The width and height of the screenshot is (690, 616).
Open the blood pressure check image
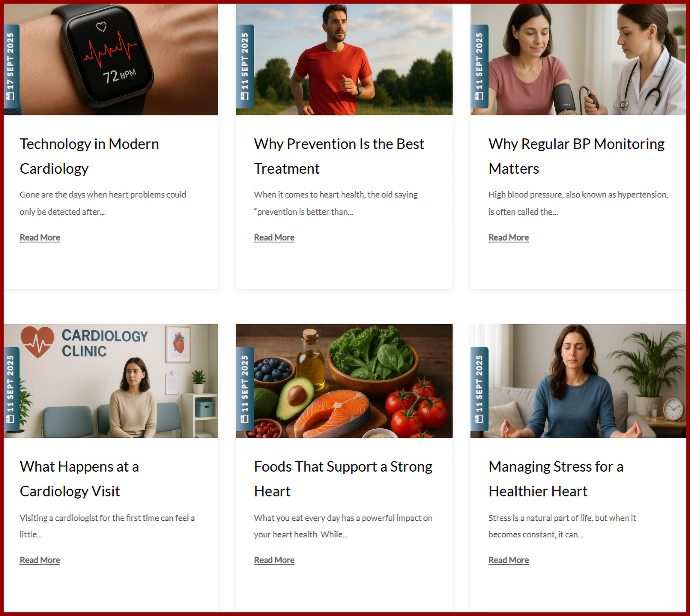(x=578, y=60)
